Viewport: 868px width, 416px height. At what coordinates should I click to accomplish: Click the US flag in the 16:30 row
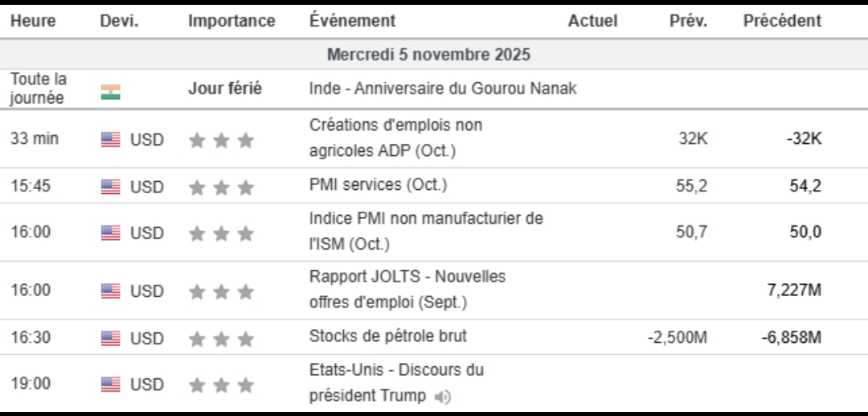(x=110, y=338)
